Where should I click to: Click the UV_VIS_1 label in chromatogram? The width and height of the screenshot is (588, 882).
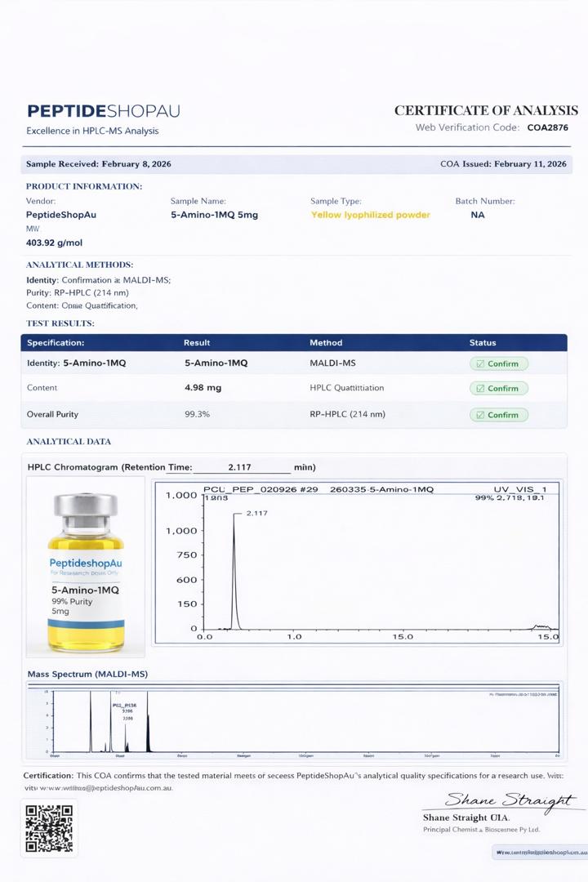(x=520, y=489)
